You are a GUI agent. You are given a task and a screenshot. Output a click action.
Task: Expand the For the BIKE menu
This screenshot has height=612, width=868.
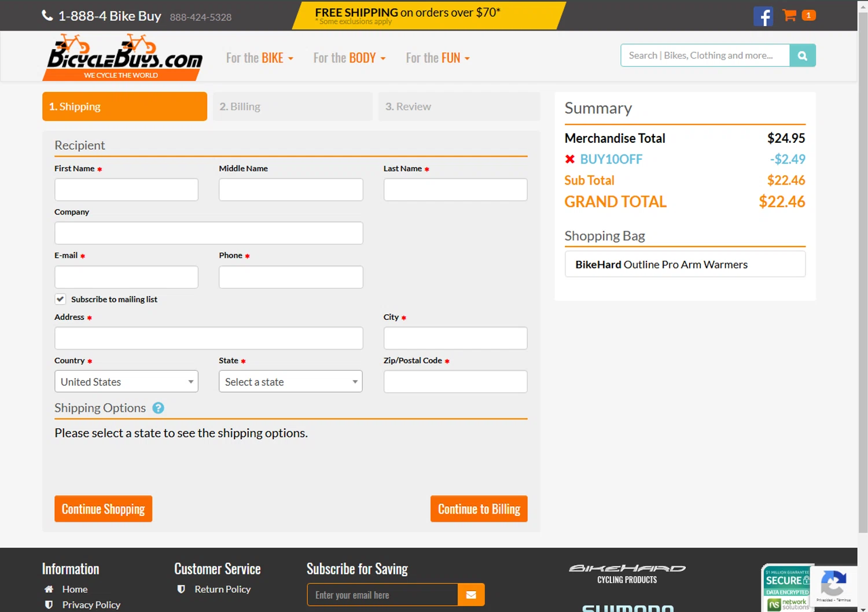[260, 58]
